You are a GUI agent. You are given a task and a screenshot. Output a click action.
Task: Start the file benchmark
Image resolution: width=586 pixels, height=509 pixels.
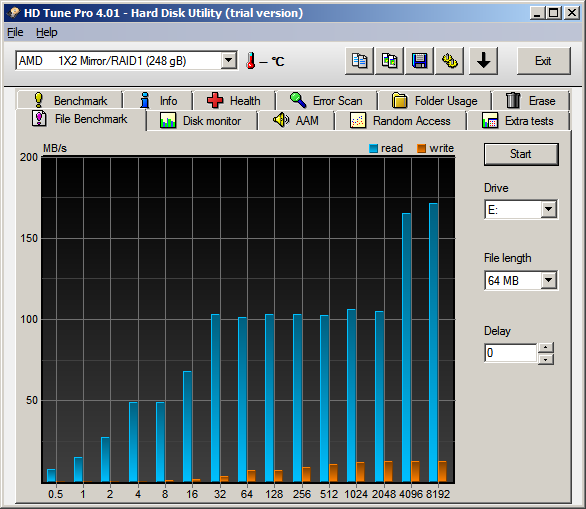click(x=521, y=154)
